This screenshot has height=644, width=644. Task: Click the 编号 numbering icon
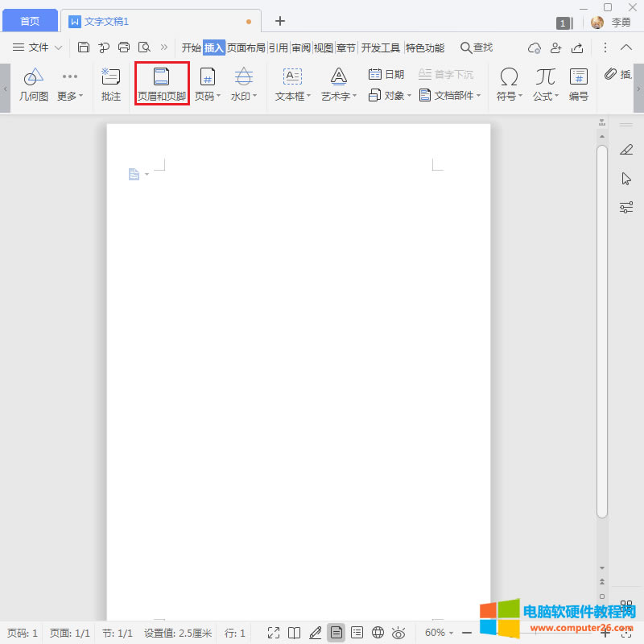click(x=578, y=85)
